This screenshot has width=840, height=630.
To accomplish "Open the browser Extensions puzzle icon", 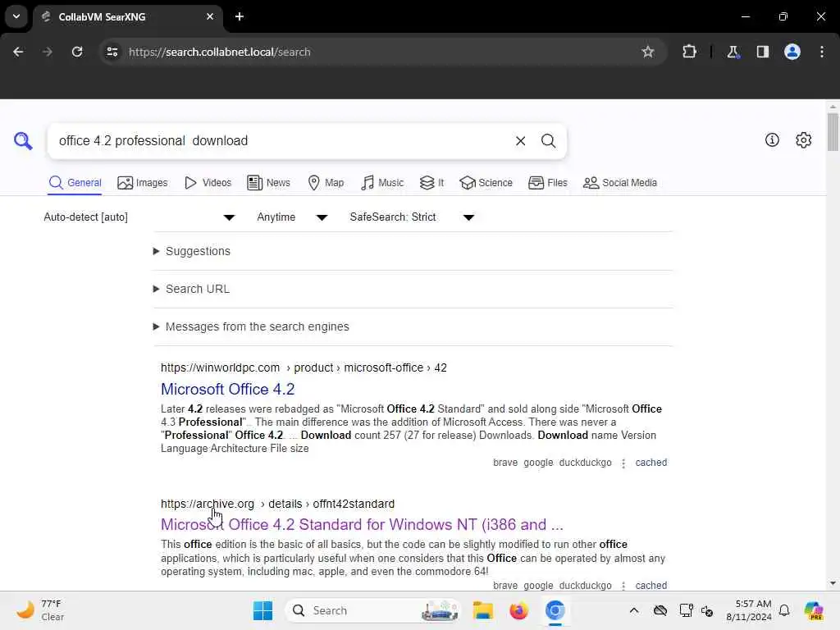I will (689, 52).
